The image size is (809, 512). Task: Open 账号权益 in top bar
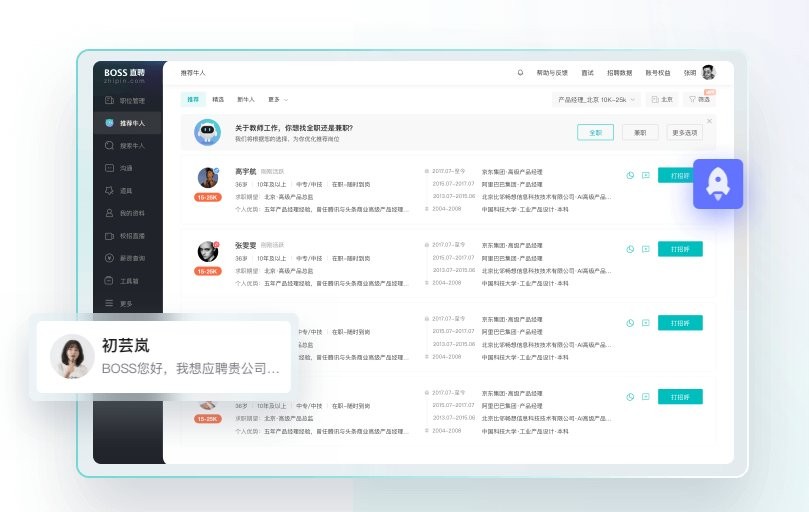[x=658, y=73]
